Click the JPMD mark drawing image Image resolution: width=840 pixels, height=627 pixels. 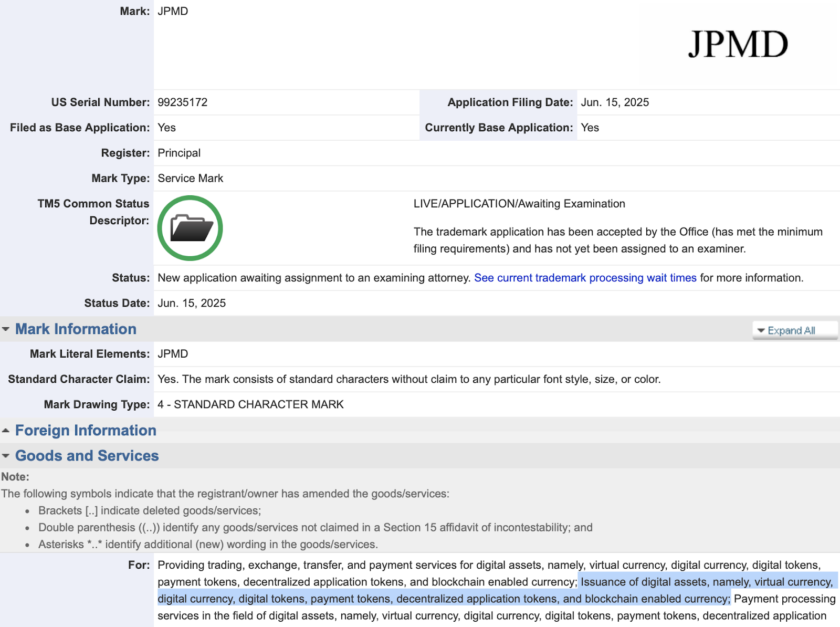[738, 44]
